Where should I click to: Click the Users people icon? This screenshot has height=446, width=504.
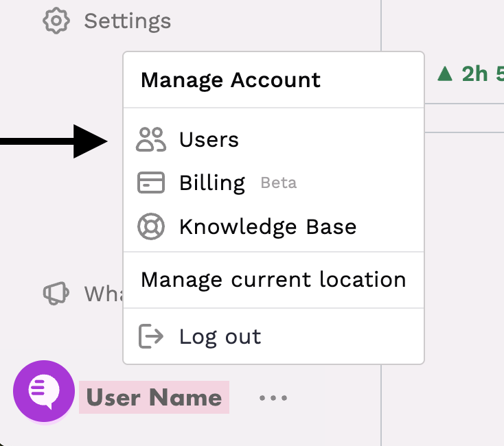[x=151, y=139]
